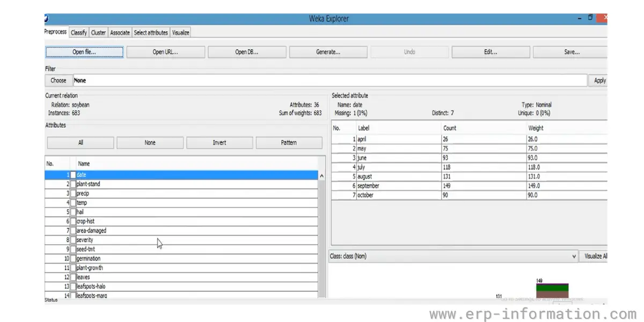Tick the checkbox for hail

(73, 212)
